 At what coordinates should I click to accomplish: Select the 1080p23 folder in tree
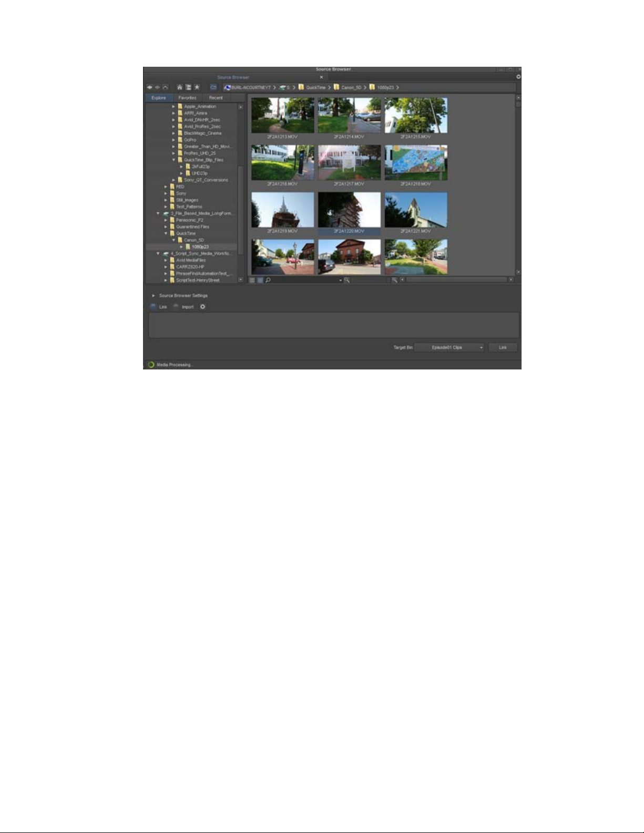tap(200, 247)
